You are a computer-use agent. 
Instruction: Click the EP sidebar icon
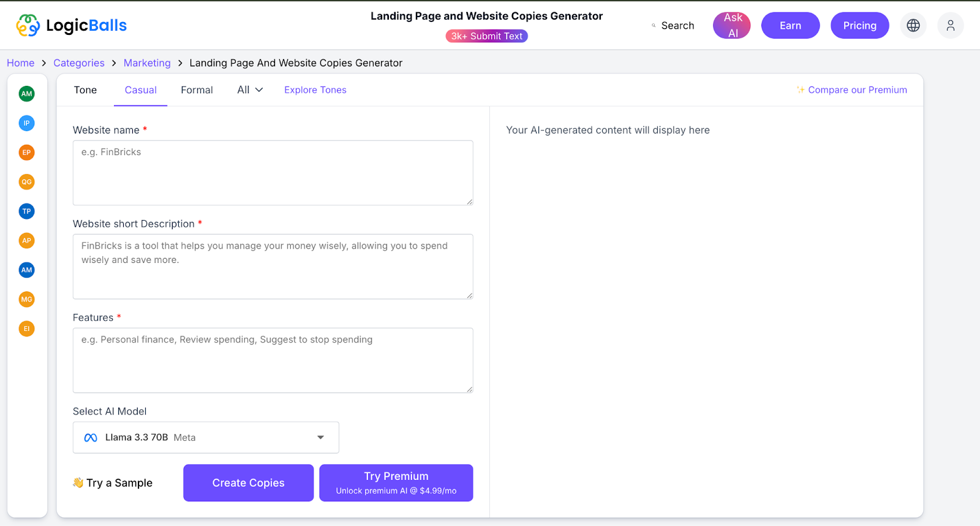26,153
